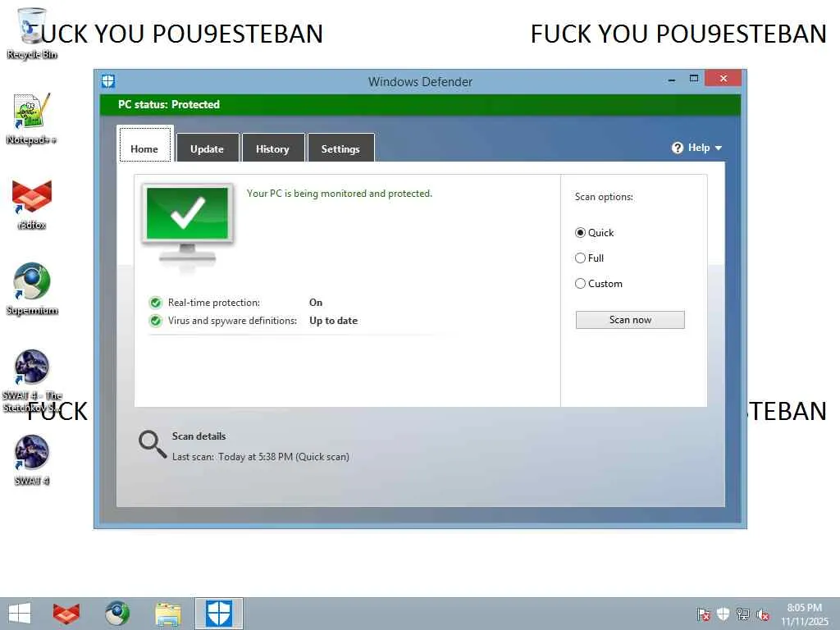The height and width of the screenshot is (630, 840).
Task: Close the Windows Defender window
Action: (x=724, y=78)
